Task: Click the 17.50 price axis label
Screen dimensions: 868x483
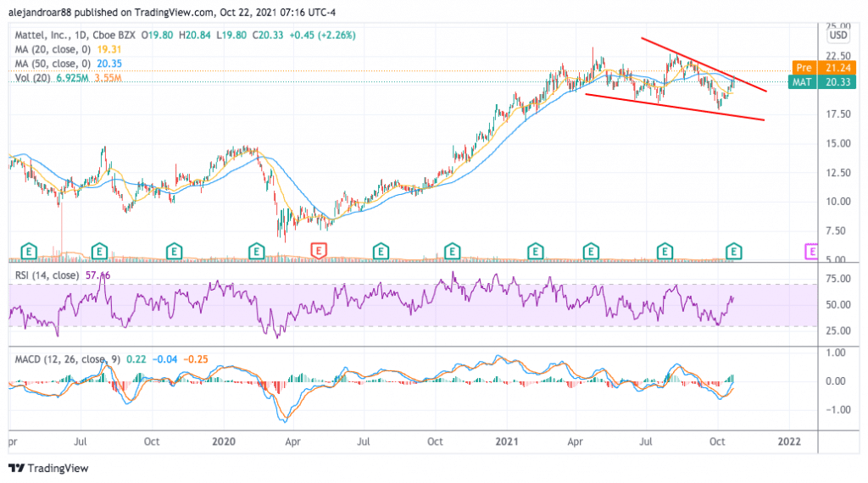Action: 838,114
